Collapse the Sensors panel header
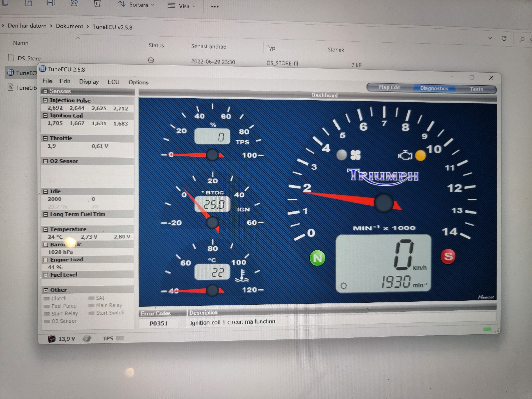This screenshot has height=399, width=532. pyautogui.click(x=45, y=91)
